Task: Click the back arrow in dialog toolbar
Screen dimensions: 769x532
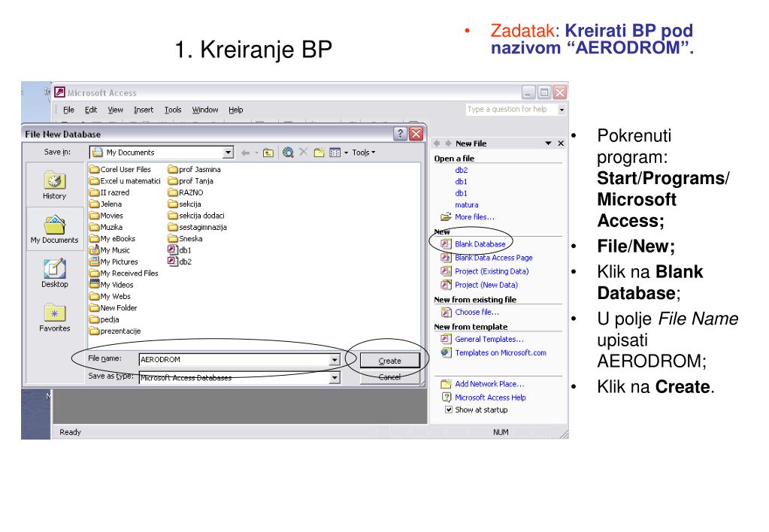Action: coord(245,153)
